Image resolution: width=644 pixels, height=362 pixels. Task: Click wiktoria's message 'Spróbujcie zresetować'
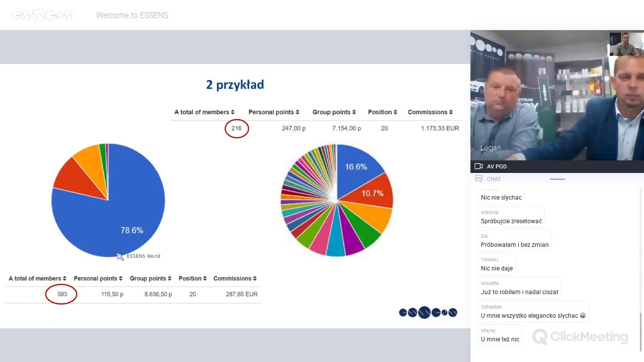(x=511, y=221)
